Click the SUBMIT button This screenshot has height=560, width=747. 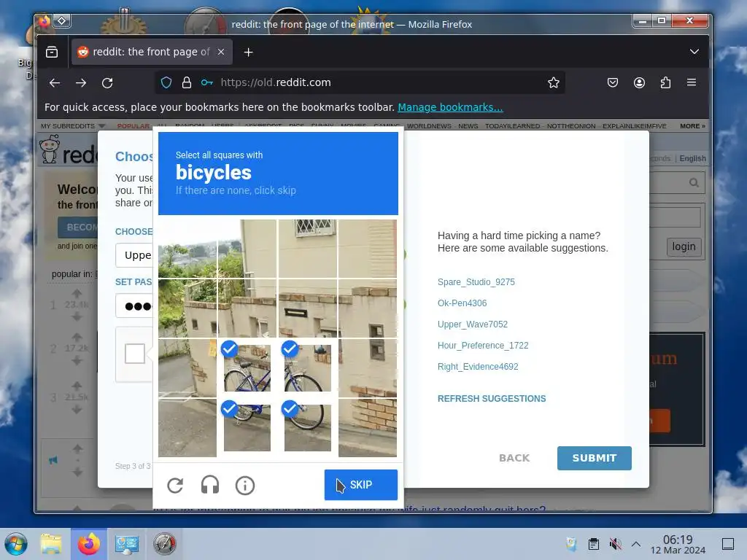click(594, 458)
